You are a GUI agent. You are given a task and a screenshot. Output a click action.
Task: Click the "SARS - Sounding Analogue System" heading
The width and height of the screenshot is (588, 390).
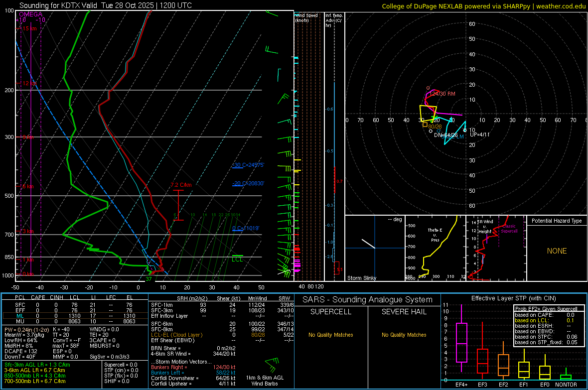click(368, 300)
